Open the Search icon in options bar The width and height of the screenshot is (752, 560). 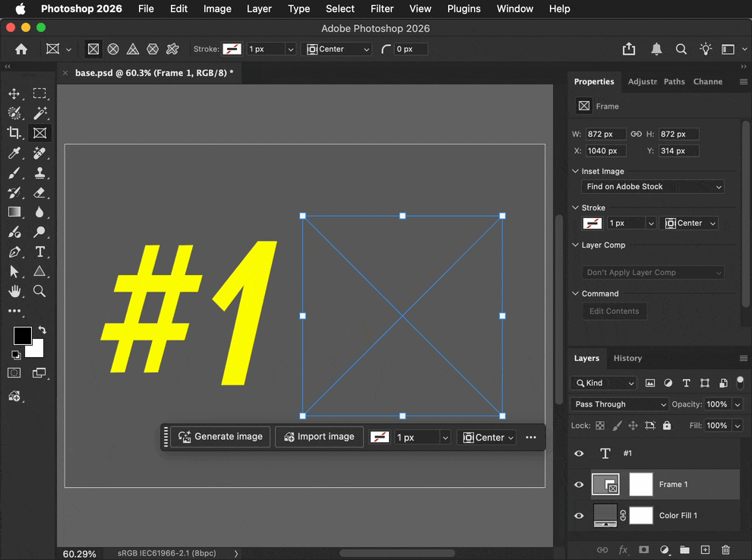pyautogui.click(x=681, y=49)
